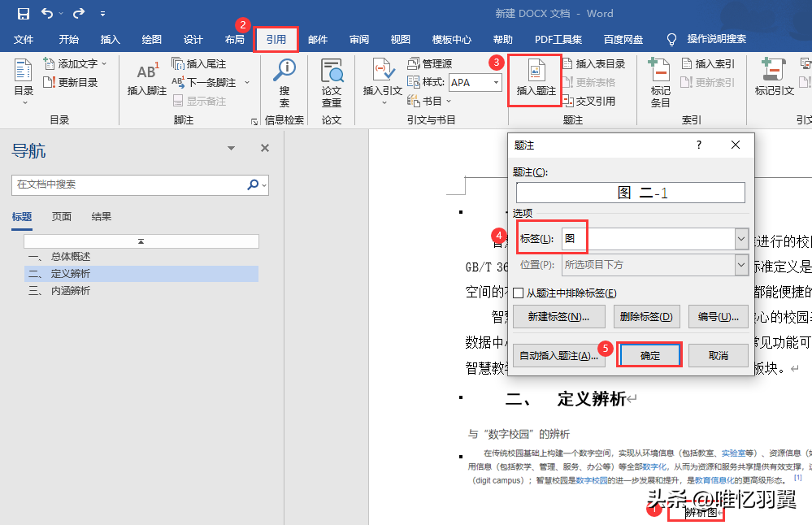The height and width of the screenshot is (525, 812).
Task: Save the document via floppy icon
Action: click(x=24, y=14)
